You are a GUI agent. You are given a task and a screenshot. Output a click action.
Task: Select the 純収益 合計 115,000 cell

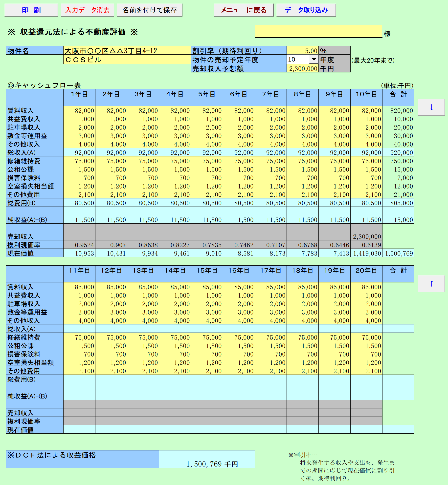398,215
